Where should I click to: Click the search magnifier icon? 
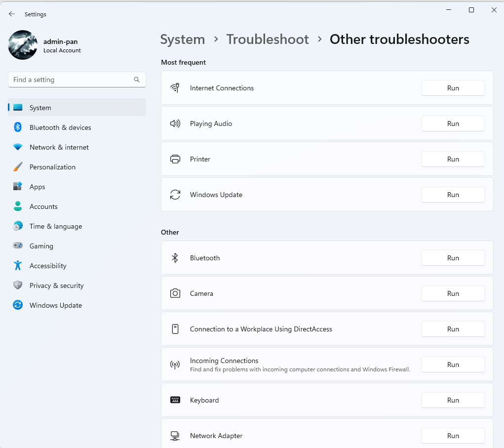pos(137,80)
